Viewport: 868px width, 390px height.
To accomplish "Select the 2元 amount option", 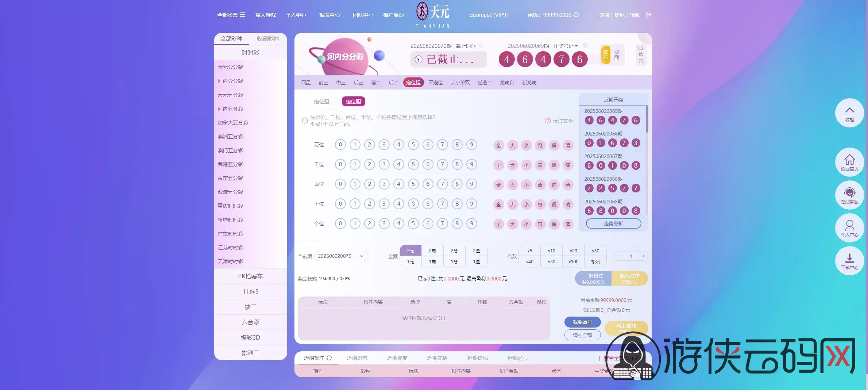I will [x=411, y=251].
